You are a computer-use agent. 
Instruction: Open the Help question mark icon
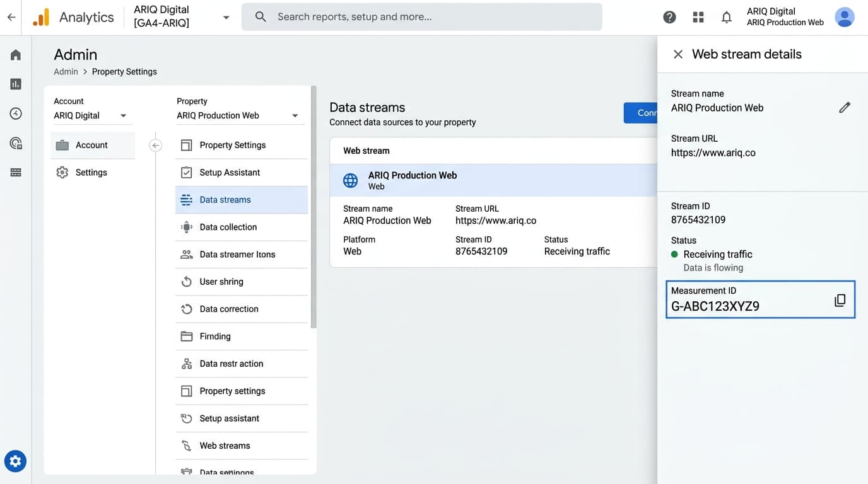669,17
